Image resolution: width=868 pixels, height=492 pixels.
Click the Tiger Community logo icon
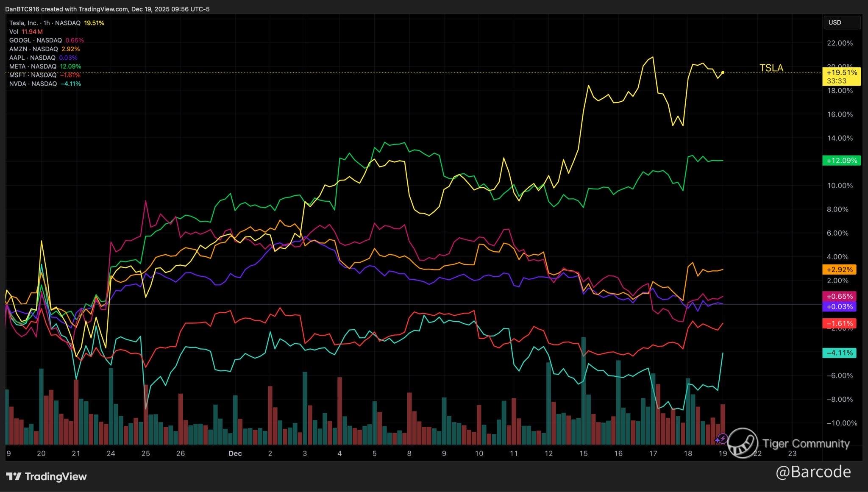pos(743,443)
